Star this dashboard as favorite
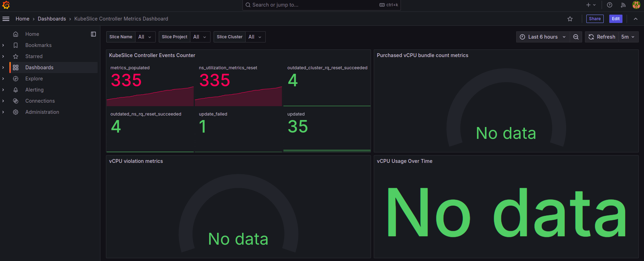The height and width of the screenshot is (261, 644). tap(570, 19)
